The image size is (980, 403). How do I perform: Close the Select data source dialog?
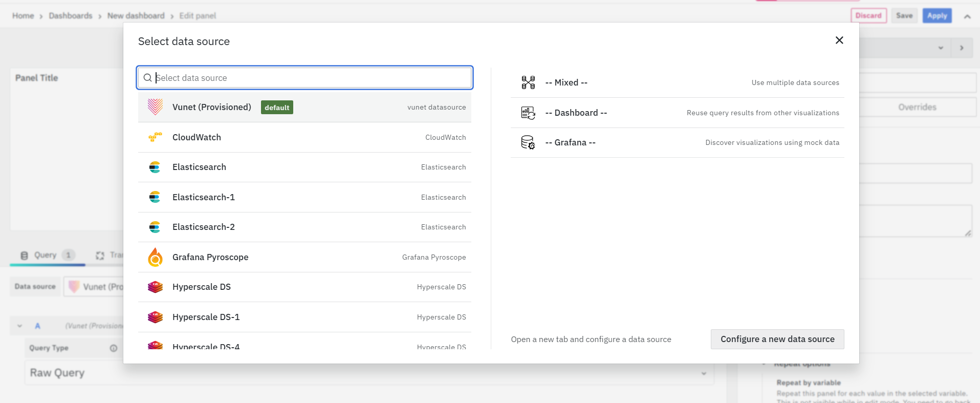pyautogui.click(x=839, y=40)
